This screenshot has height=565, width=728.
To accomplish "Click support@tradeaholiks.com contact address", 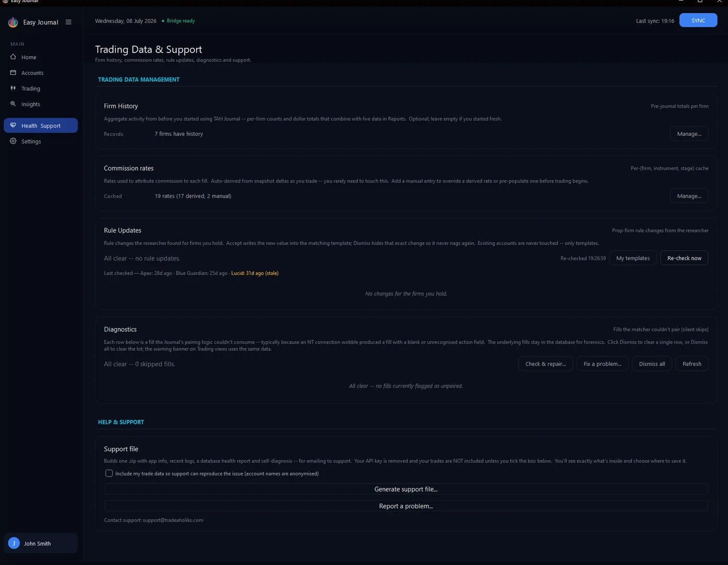I will point(173,520).
